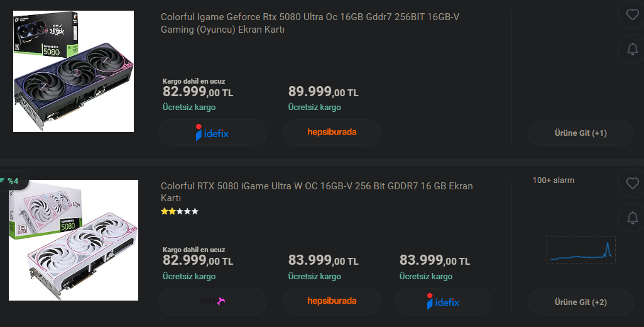Go to hepsiburada offer priced 89.999 TL
Viewport: 644px width, 327px height.
(x=332, y=133)
